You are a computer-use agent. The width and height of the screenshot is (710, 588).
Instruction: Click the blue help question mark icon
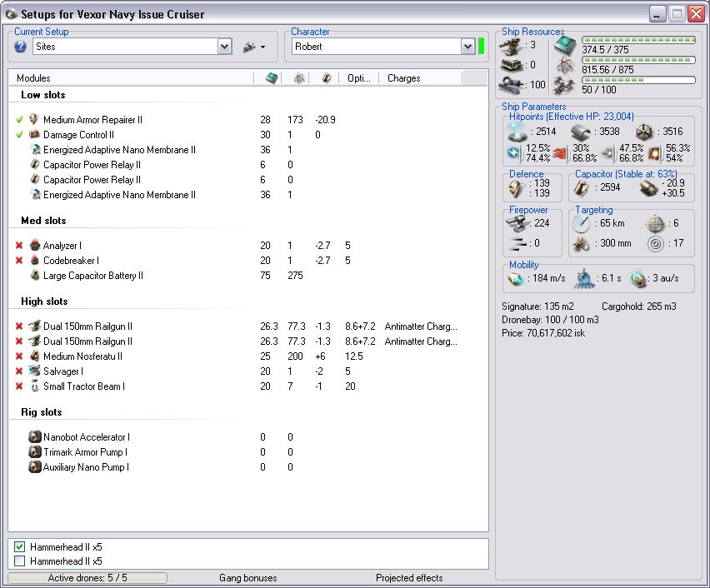(20, 46)
